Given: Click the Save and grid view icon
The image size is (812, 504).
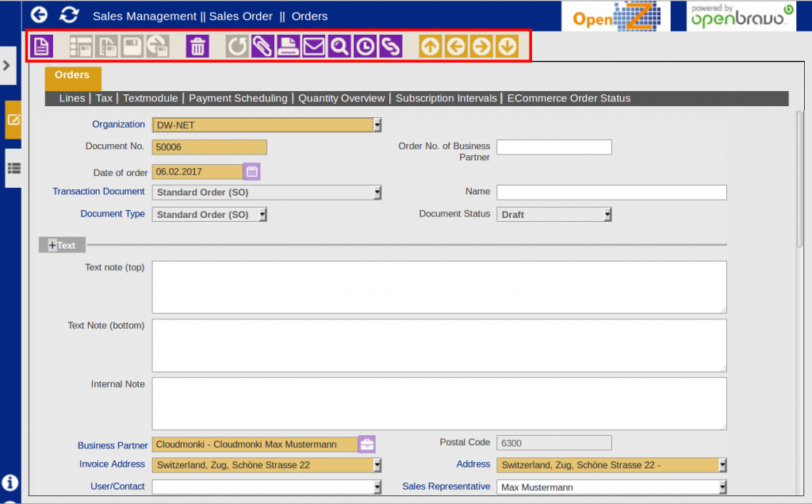Looking at the screenshot, I should tap(82, 47).
